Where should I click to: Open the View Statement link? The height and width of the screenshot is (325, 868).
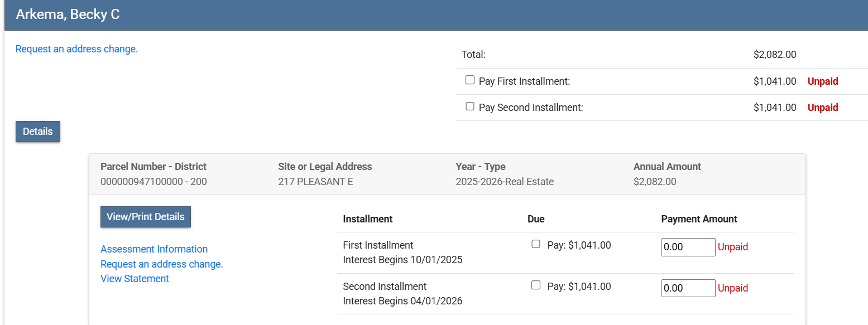135,279
